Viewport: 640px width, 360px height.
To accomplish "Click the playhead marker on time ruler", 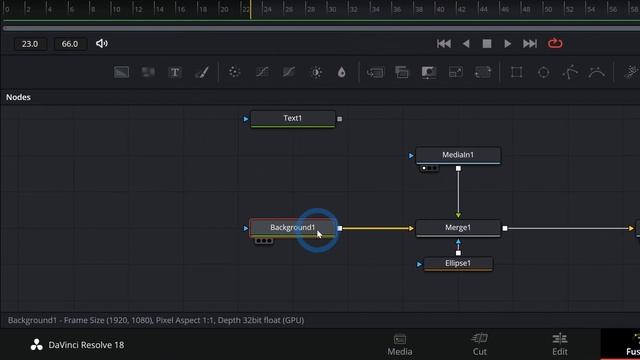I will [251, 9].
